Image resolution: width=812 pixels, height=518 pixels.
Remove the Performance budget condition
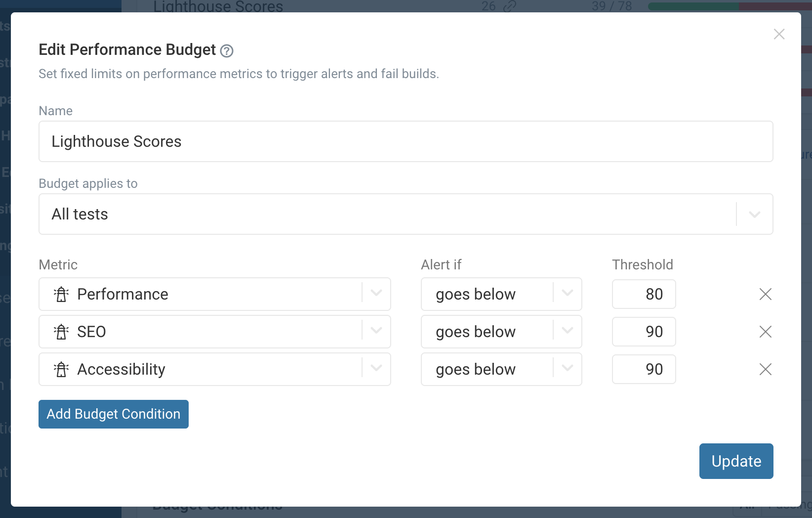[x=765, y=294]
